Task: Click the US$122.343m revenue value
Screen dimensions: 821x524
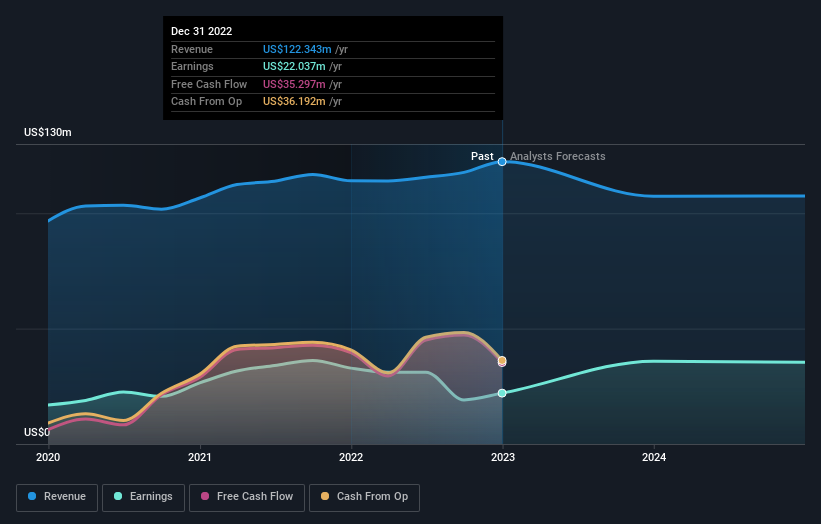Action: (297, 49)
